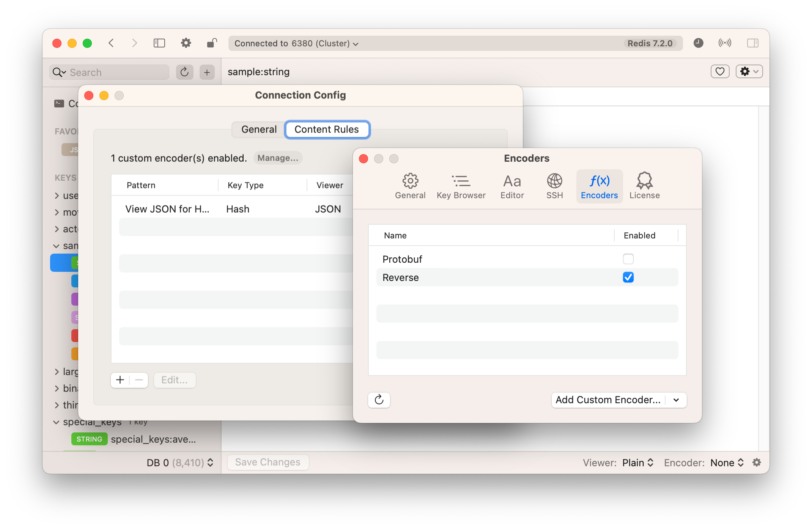The height and width of the screenshot is (530, 812).
Task: Open the action gear dropdown near heart
Action: coord(749,71)
